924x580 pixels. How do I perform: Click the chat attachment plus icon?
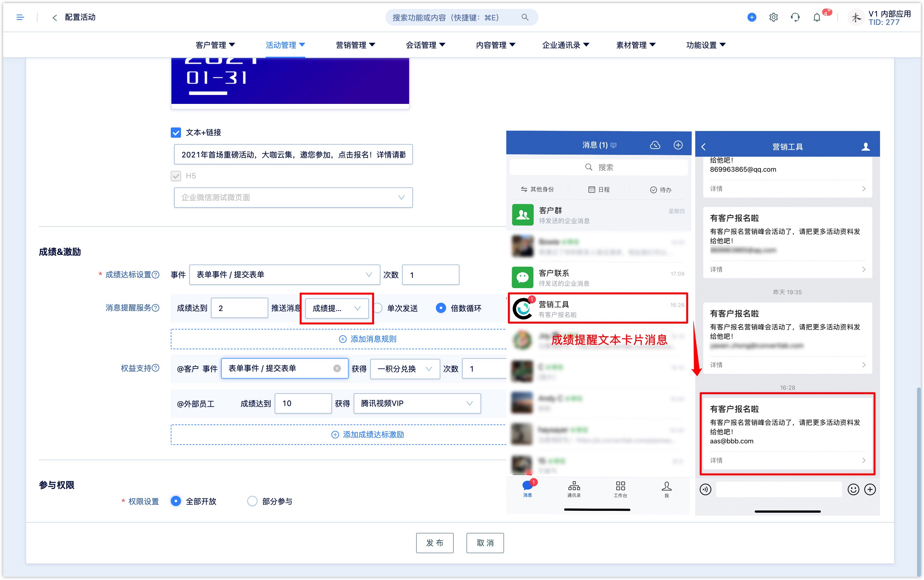(870, 489)
